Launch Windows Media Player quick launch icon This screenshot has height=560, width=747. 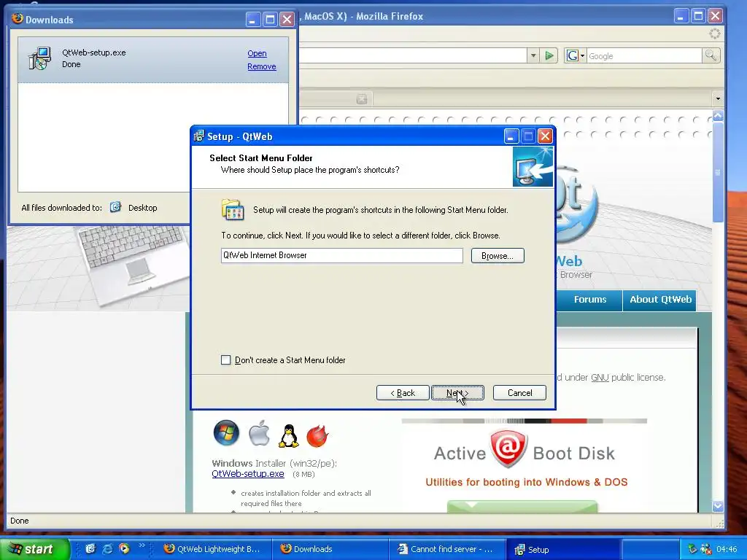(x=124, y=548)
